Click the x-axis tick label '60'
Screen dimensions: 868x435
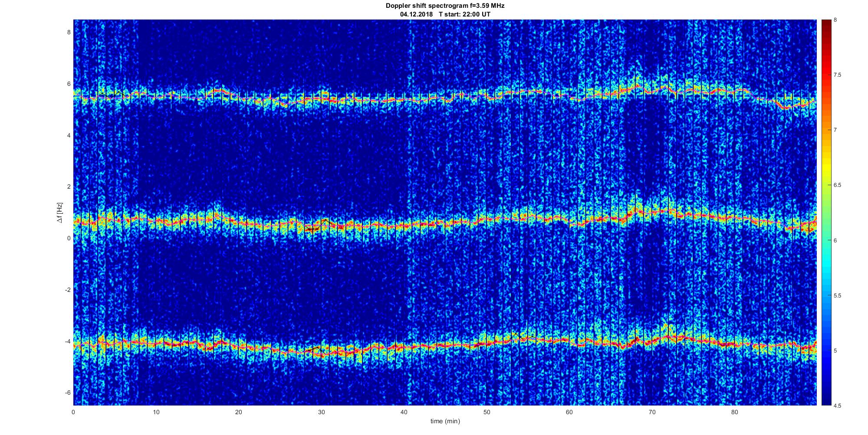click(569, 412)
